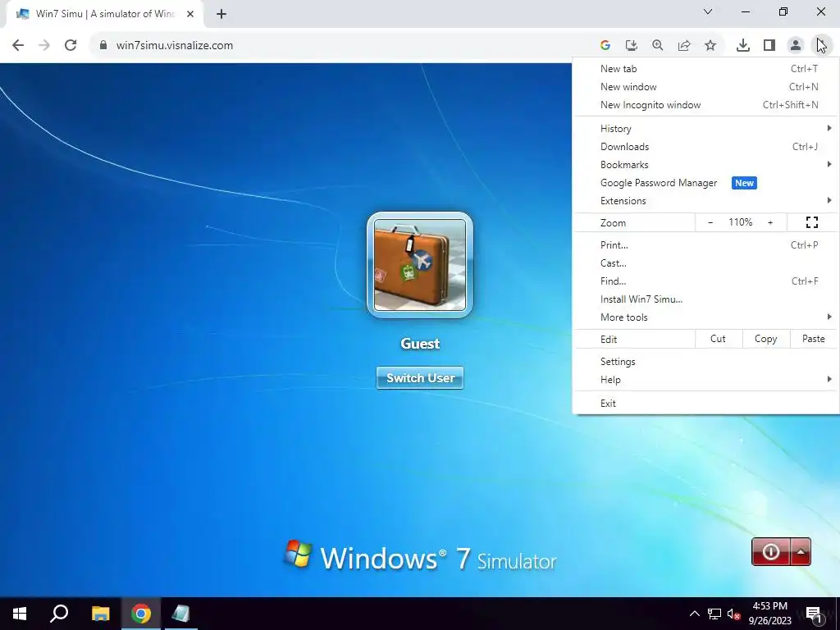Choose Exit to quit Chrome
Screen dimensions: 840x630
706,404
